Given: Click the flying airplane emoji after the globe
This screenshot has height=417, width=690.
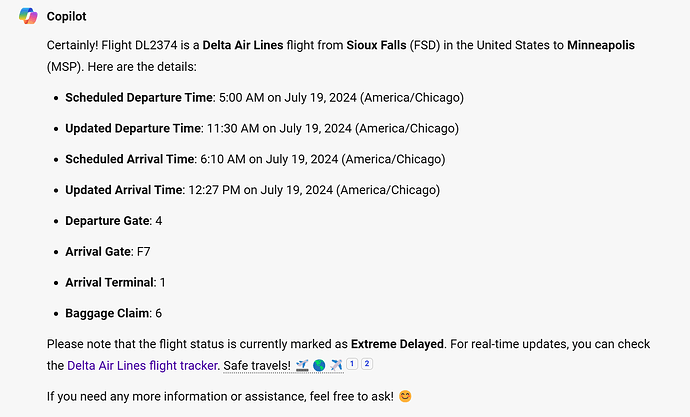Looking at the screenshot, I should [336, 366].
